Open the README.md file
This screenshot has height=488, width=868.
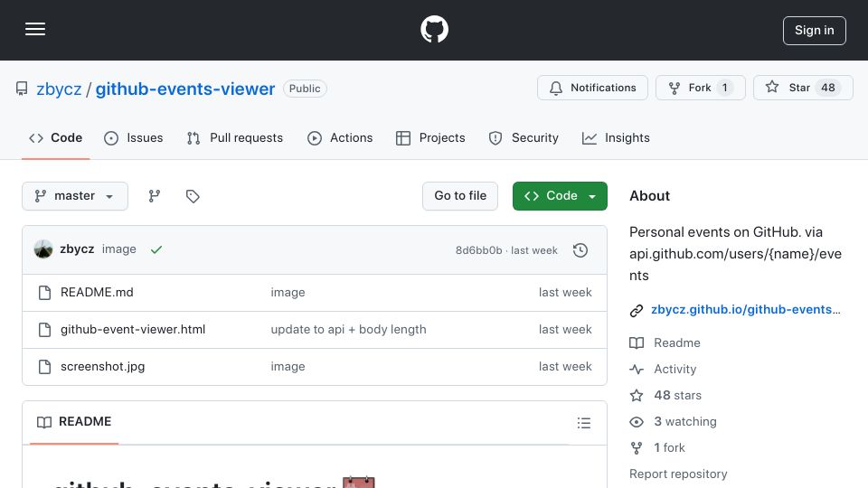(97, 292)
